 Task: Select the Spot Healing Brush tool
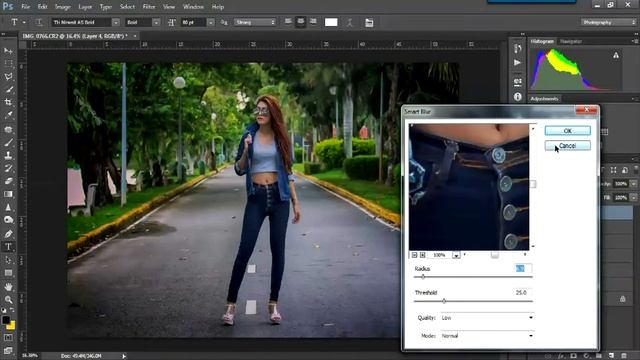point(8,129)
